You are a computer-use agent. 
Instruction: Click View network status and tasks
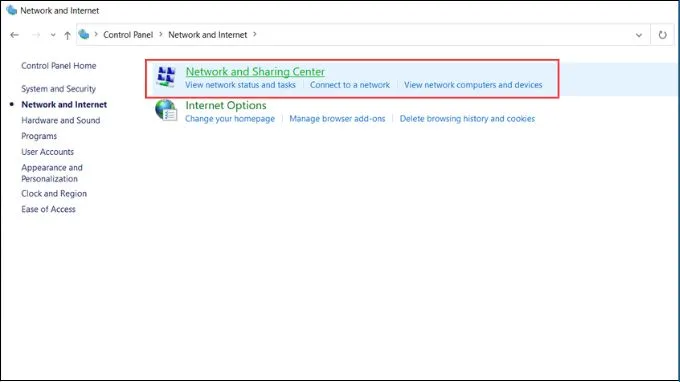point(240,85)
